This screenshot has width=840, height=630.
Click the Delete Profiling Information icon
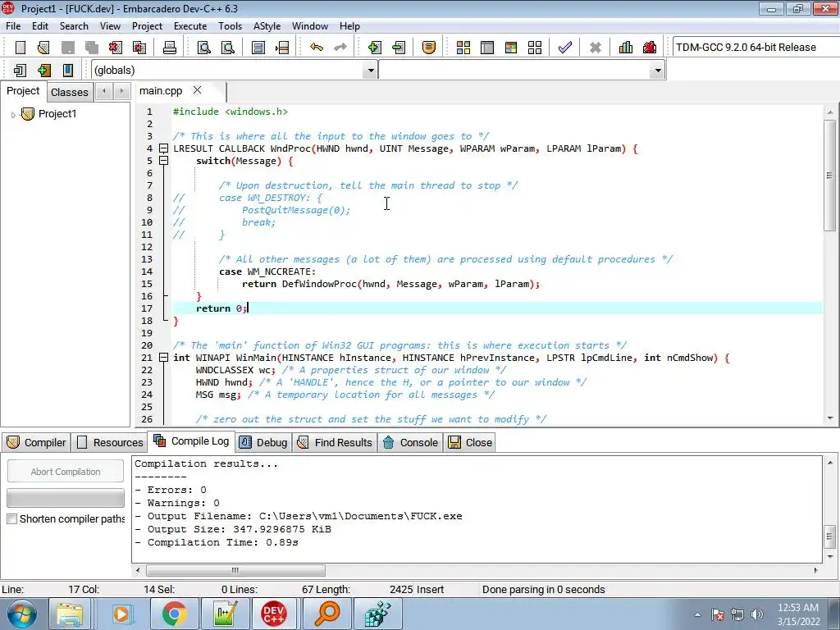coord(650,47)
